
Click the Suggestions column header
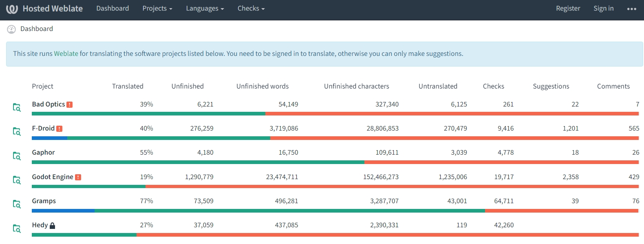point(551,86)
